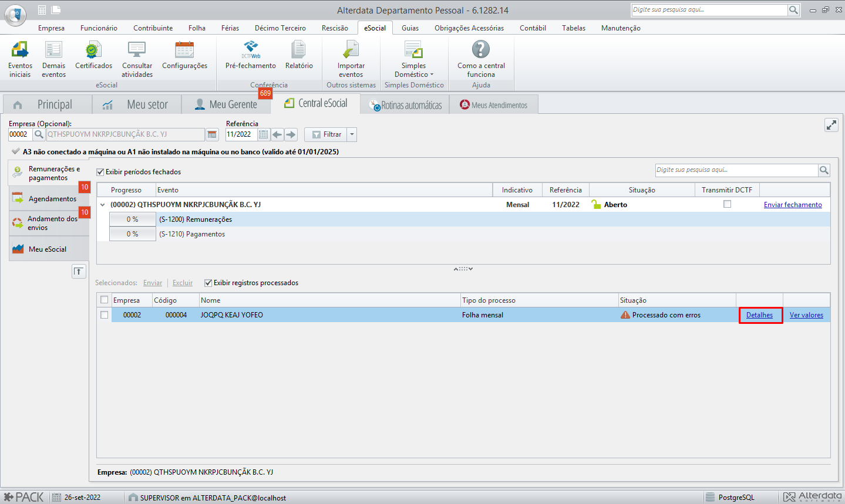Switch to the Rotinas automáticas tab
Image resolution: width=845 pixels, height=504 pixels.
click(x=405, y=105)
